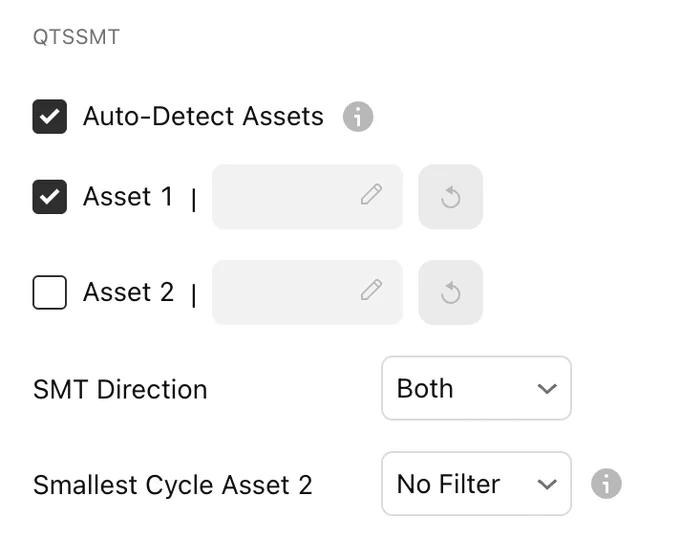This screenshot has height=539, width=680.
Task: Click the reset arrow button for Asset 1
Action: pyautogui.click(x=451, y=197)
